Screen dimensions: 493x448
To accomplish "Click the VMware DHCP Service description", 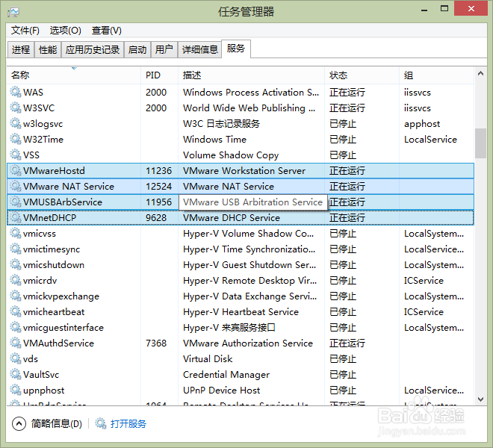I will point(232,217).
